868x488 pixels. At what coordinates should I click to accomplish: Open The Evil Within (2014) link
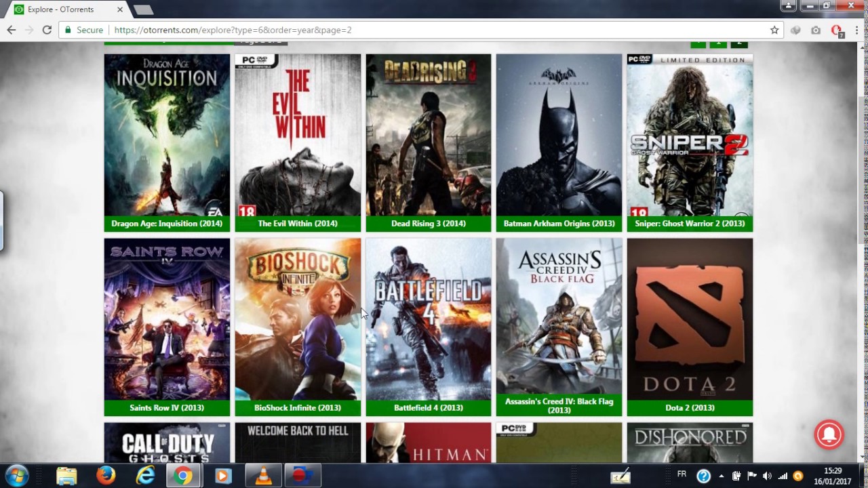click(x=298, y=224)
